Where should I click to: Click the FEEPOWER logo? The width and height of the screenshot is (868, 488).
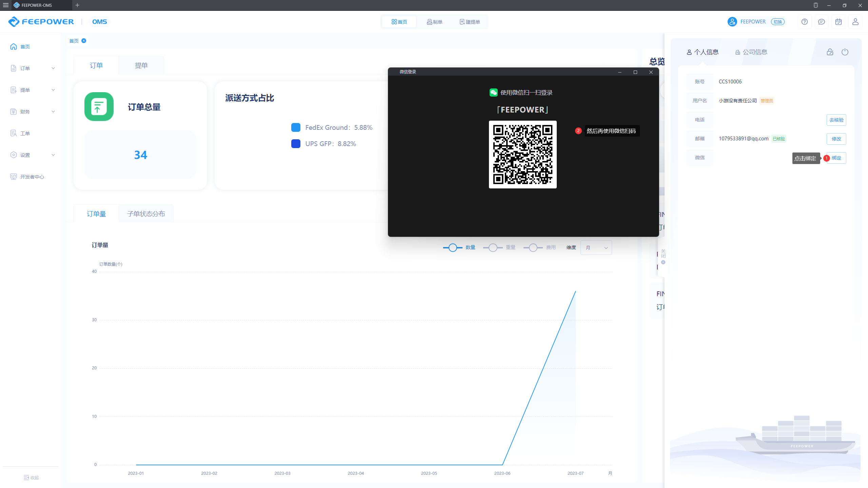pyautogui.click(x=41, y=22)
